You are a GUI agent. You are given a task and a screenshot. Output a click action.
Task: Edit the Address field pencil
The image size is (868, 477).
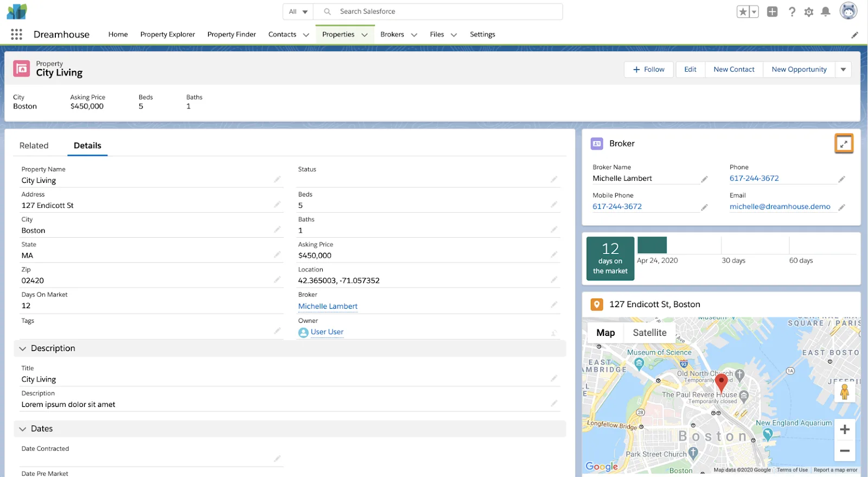(x=277, y=205)
